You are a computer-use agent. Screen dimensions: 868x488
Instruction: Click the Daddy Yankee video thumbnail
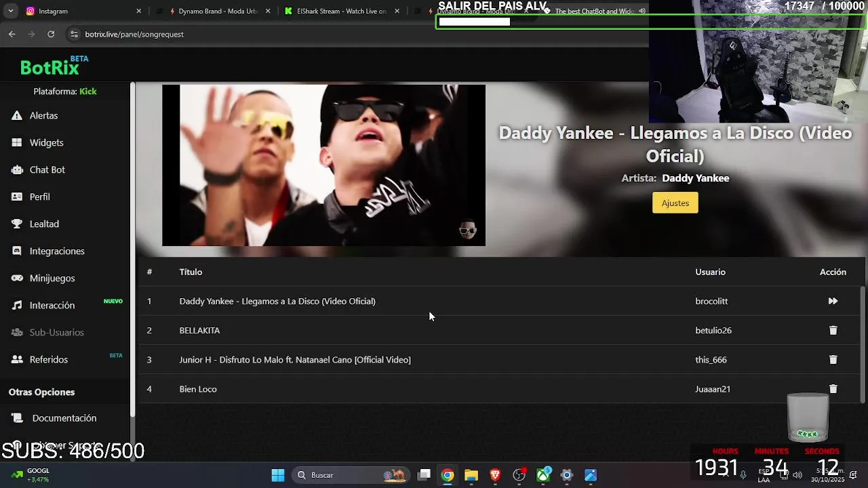323,165
